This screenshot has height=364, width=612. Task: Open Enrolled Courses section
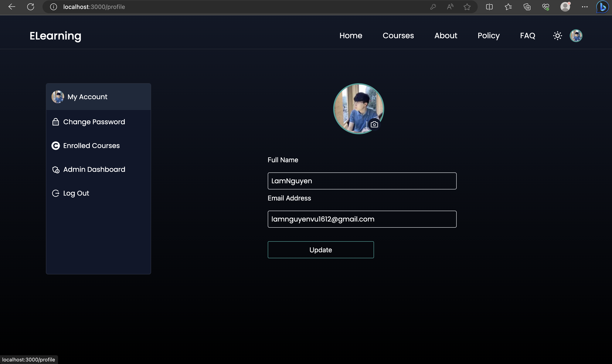(x=91, y=146)
